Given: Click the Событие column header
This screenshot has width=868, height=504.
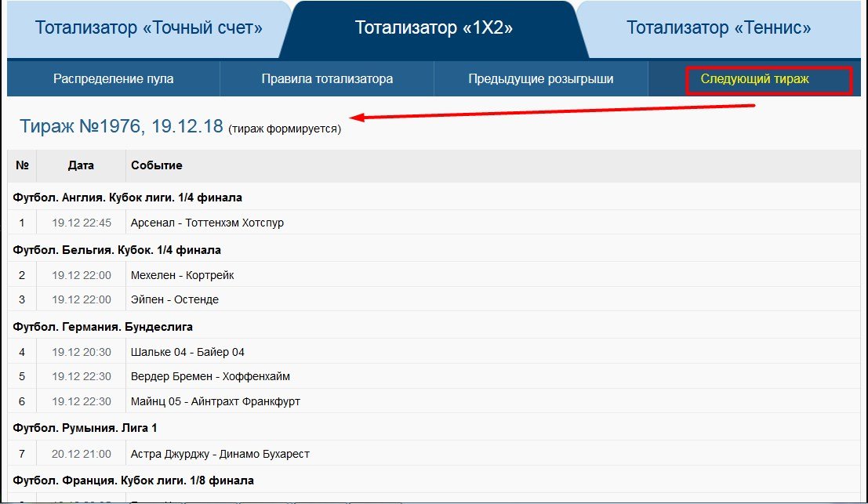Looking at the screenshot, I should pos(157,165).
